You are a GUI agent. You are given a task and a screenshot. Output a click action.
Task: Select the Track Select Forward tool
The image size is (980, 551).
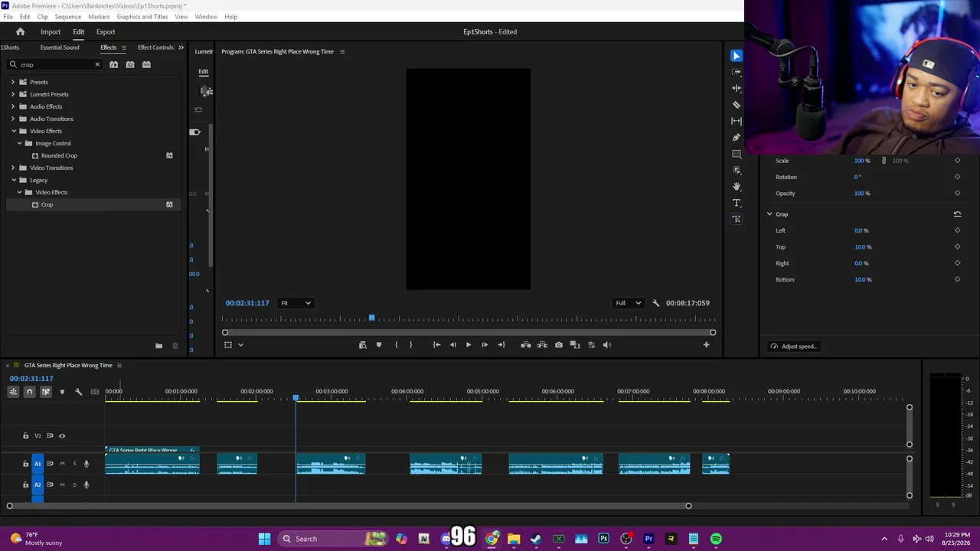pyautogui.click(x=737, y=72)
